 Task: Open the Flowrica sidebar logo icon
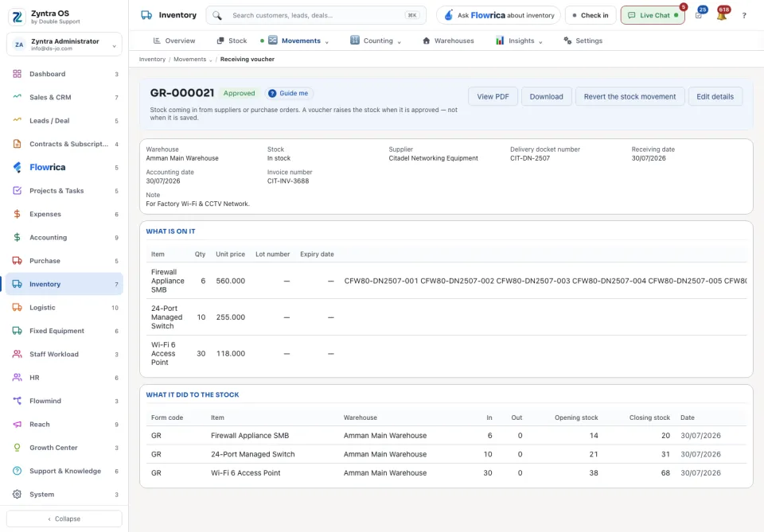(x=17, y=167)
